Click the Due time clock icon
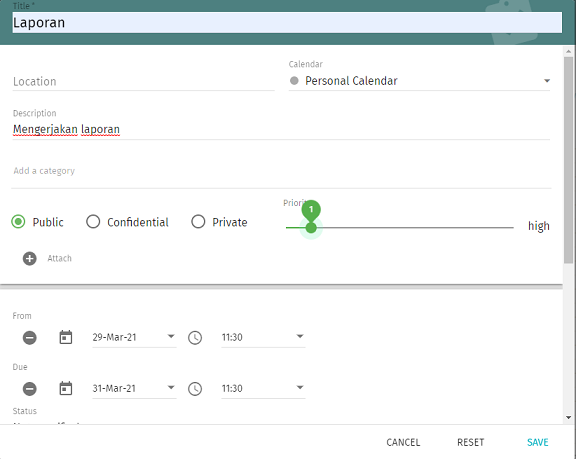 coord(195,388)
